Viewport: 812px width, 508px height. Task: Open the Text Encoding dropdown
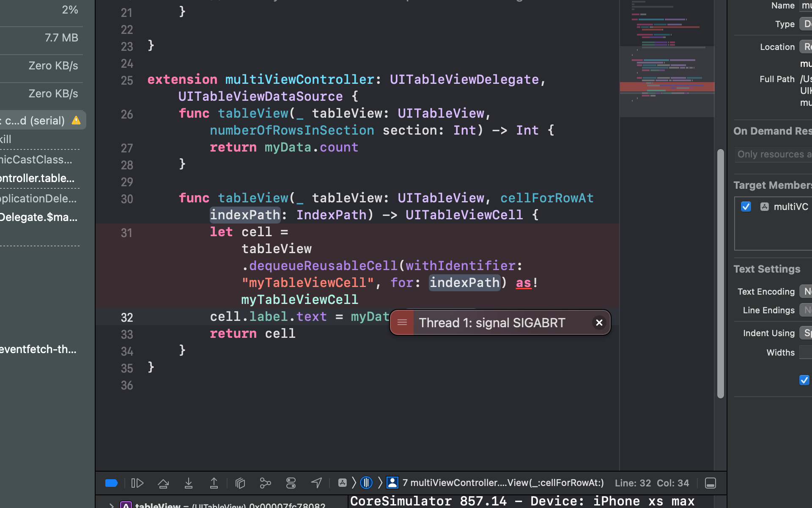click(x=805, y=291)
